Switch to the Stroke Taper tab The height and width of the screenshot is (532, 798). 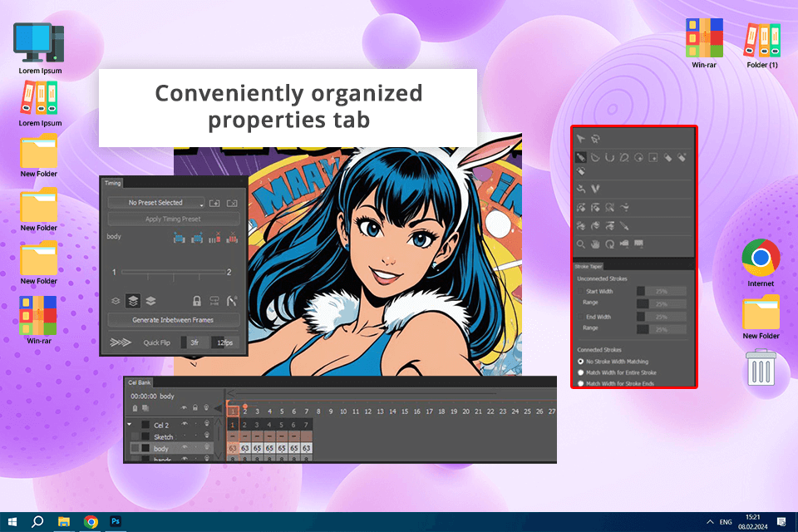click(589, 266)
